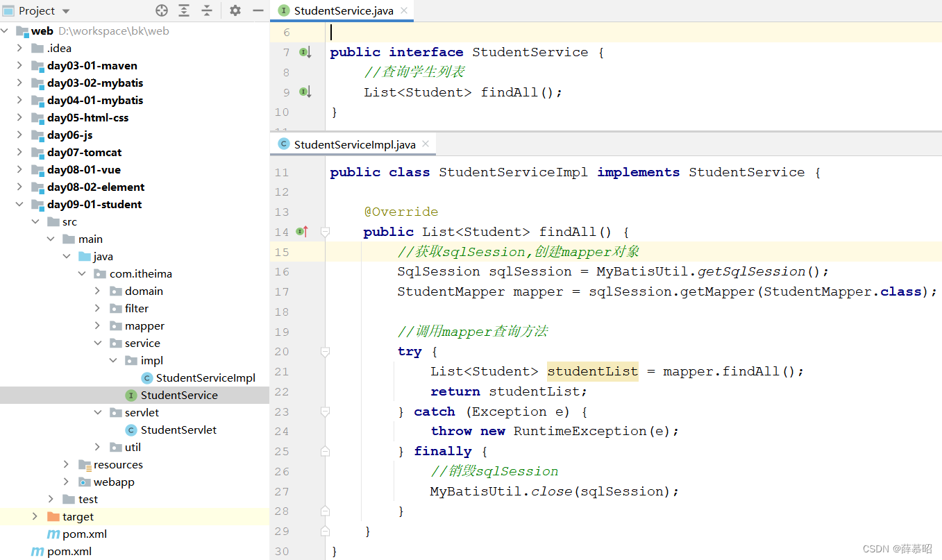The width and height of the screenshot is (942, 560).
Task: Collapse the web root project node
Action: (x=5, y=31)
